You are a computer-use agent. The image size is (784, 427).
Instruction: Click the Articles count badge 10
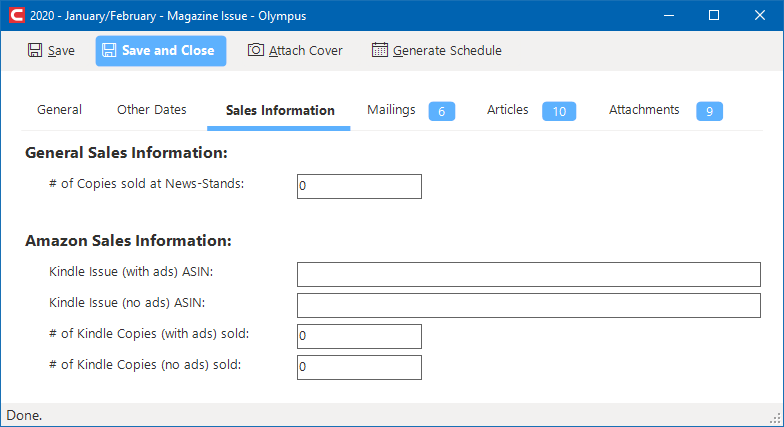pos(559,111)
